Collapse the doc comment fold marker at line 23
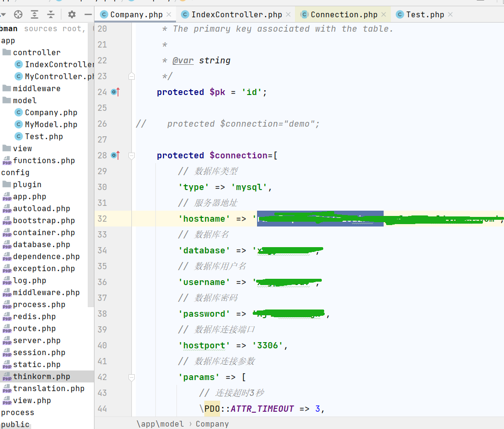 point(131,76)
